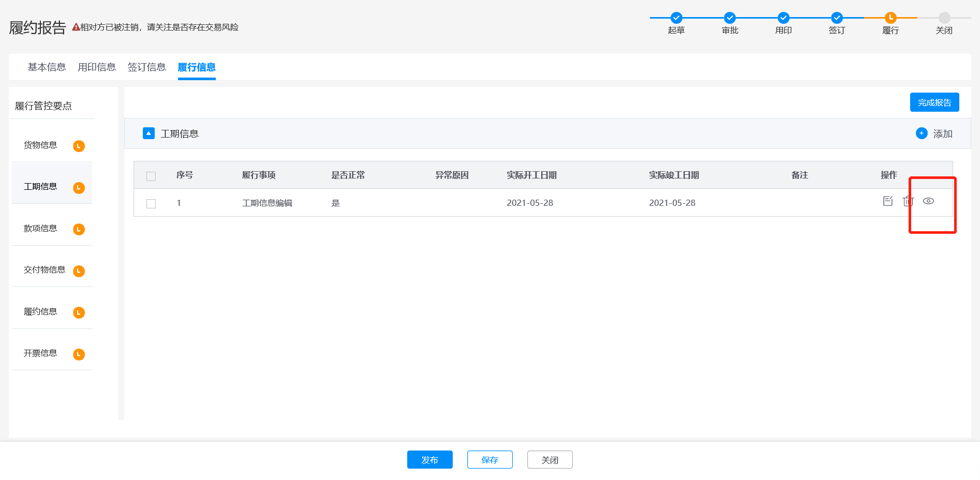This screenshot has height=480, width=980.
Task: Click the blue plus icon beside 添加
Action: [x=922, y=133]
